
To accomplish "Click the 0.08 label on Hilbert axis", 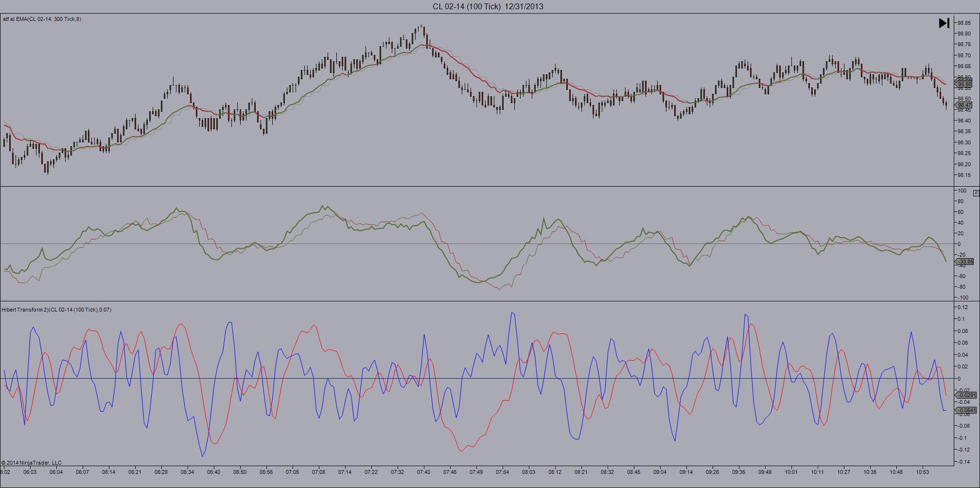I will point(963,331).
